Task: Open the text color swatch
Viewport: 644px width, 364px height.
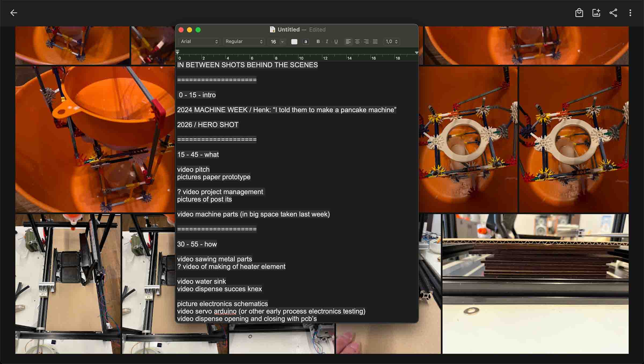Action: pos(294,42)
